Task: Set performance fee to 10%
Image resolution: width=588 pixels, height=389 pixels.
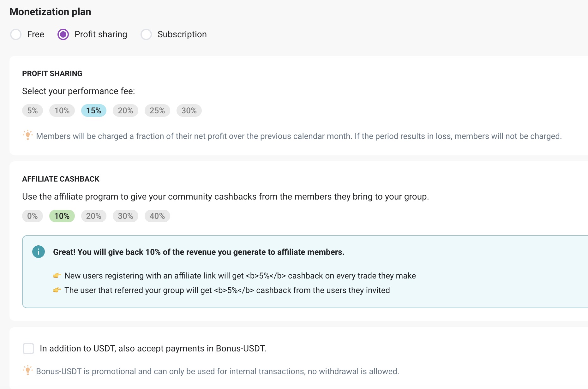Action: pyautogui.click(x=62, y=111)
